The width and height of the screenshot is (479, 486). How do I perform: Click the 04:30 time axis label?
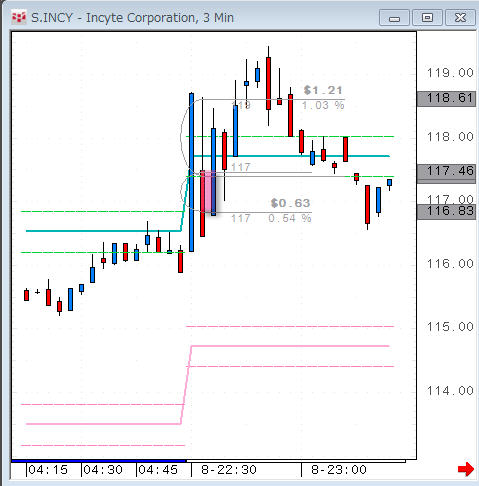tap(103, 470)
